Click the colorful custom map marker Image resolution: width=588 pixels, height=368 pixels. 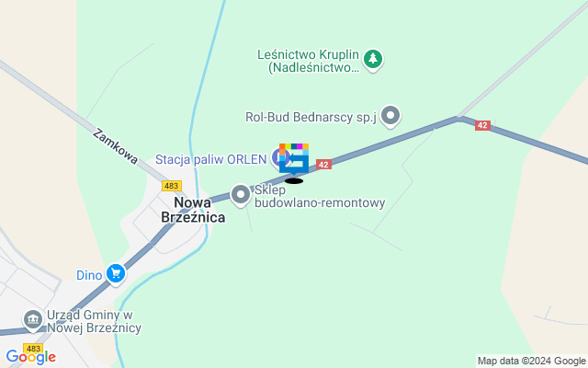(294, 159)
